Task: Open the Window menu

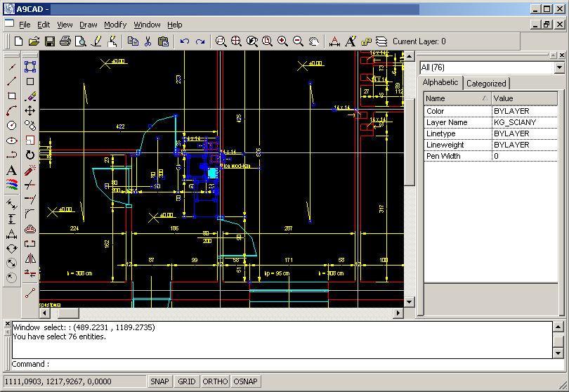Action: pos(147,25)
